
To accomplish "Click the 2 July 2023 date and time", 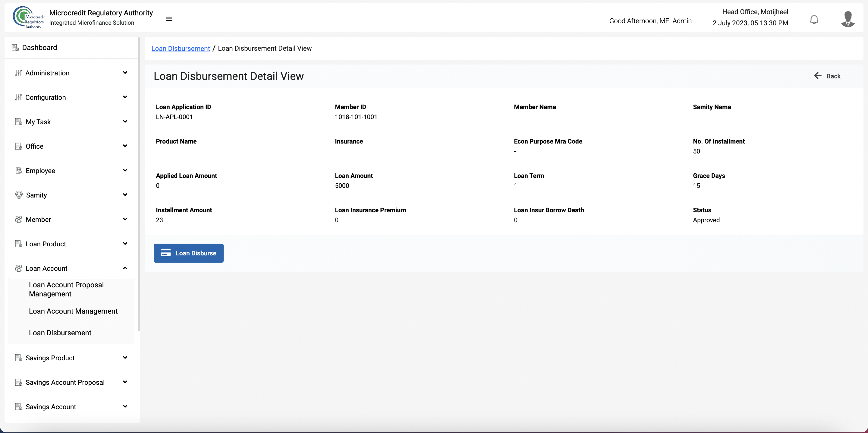I will pyautogui.click(x=750, y=23).
